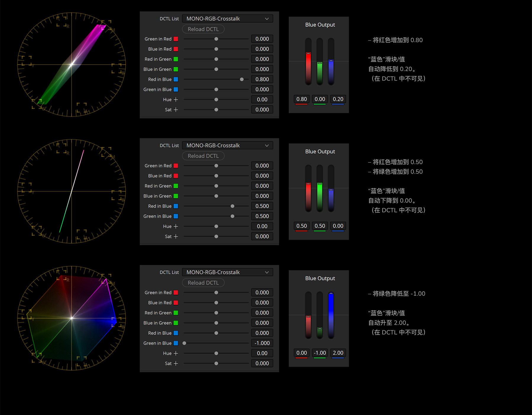Click the blue swatch beside Green in Blue, top panel
The height and width of the screenshot is (415, 532).
(x=176, y=89)
